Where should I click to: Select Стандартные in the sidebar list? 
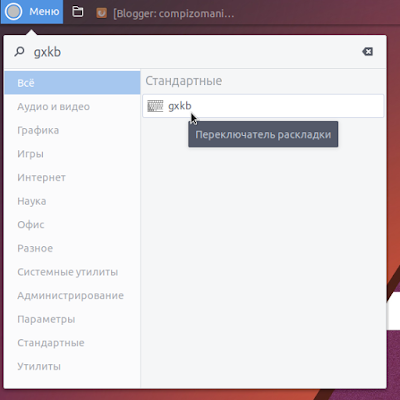coord(72,343)
